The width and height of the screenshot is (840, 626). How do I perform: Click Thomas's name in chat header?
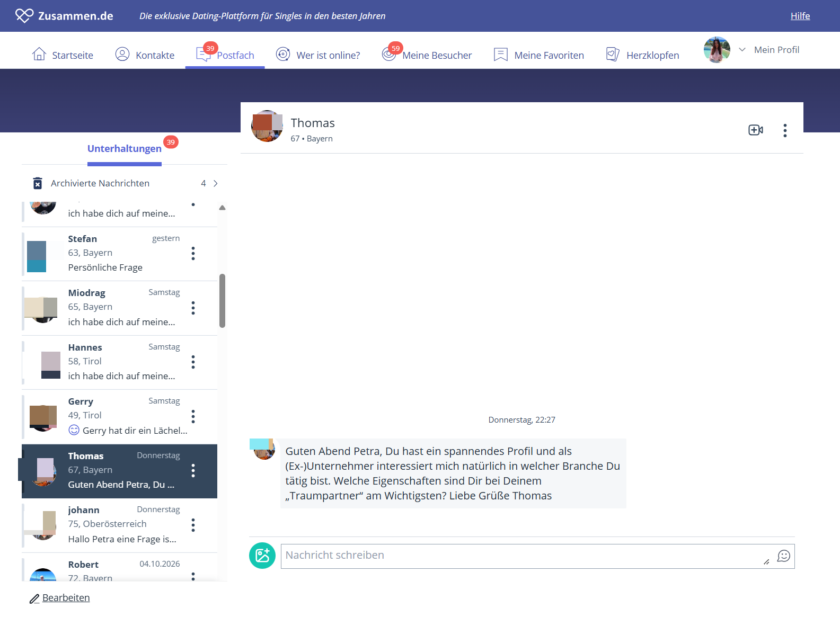pos(313,123)
